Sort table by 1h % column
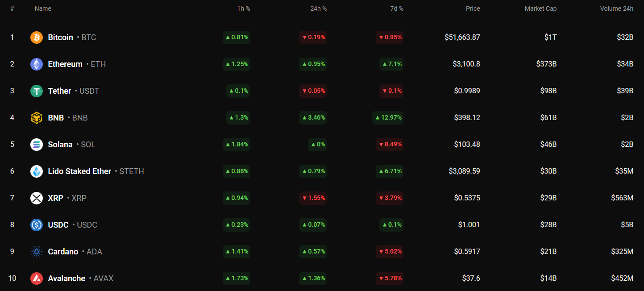The height and width of the screenshot is (291, 644). click(244, 8)
